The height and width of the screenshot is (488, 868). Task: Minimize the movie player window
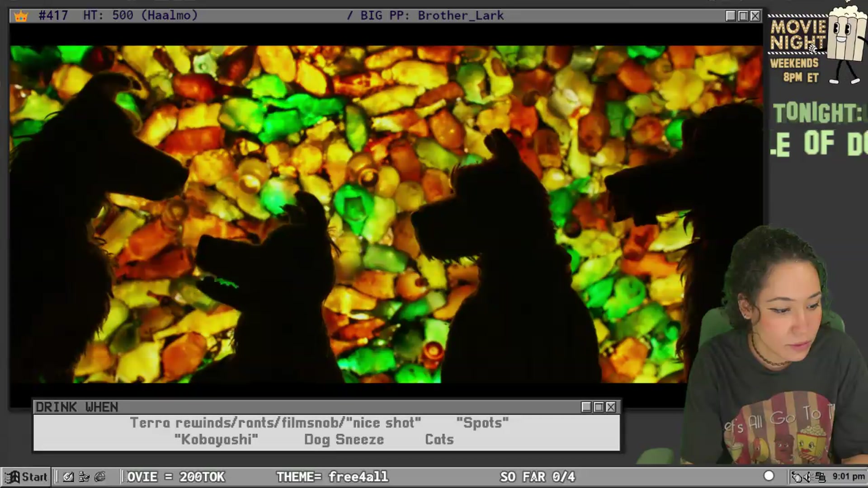(731, 16)
